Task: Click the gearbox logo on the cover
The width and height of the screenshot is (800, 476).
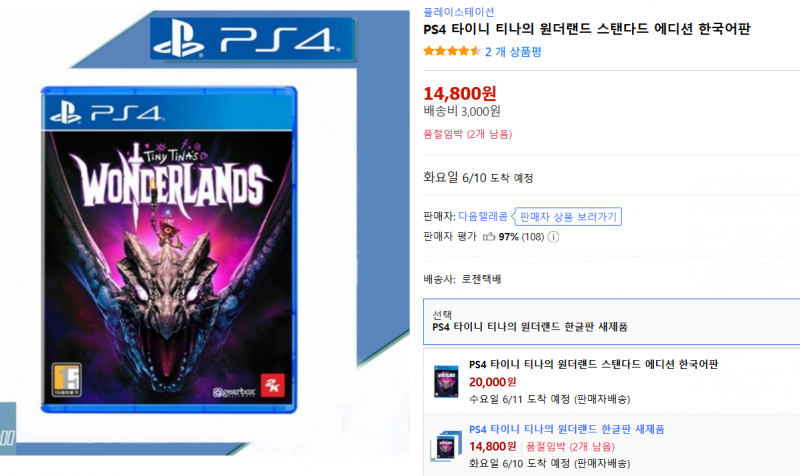Action: click(x=234, y=392)
